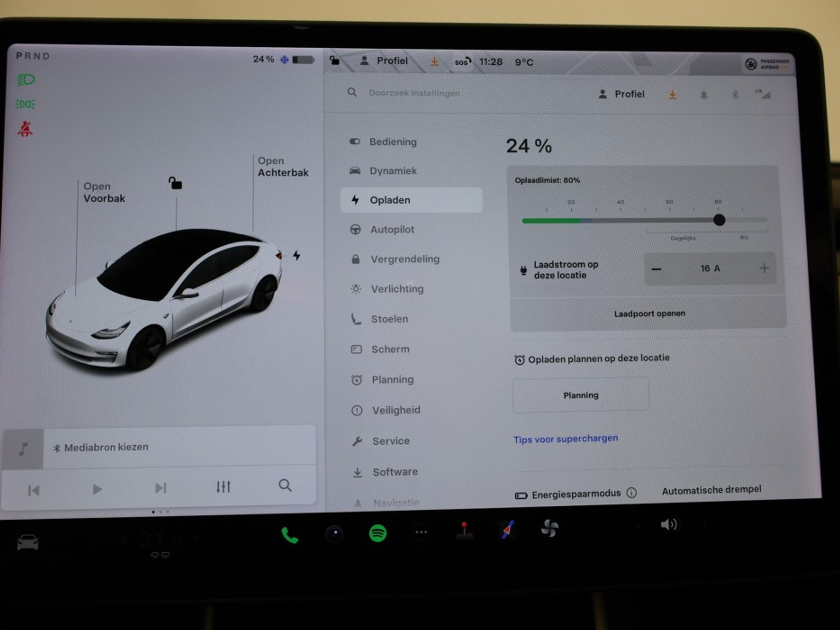Open the dashcam camera app
840x630 pixels.
point(334,533)
